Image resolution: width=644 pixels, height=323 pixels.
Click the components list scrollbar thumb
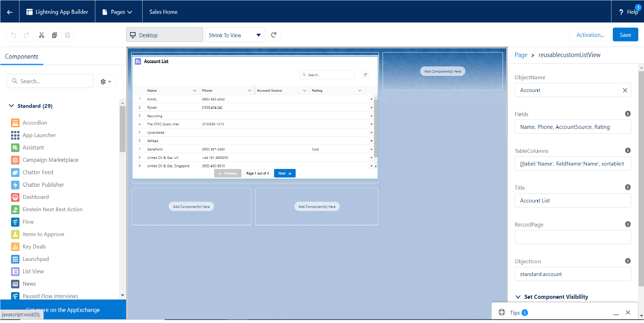tap(122, 129)
